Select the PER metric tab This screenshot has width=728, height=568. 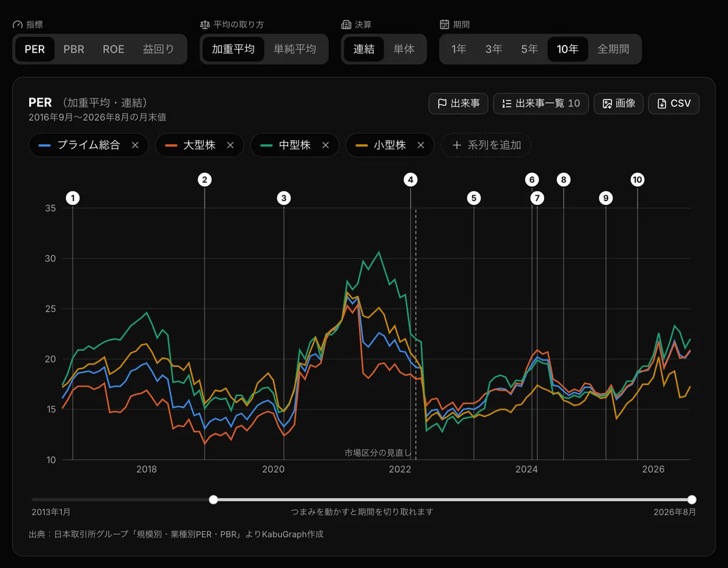[x=35, y=49]
